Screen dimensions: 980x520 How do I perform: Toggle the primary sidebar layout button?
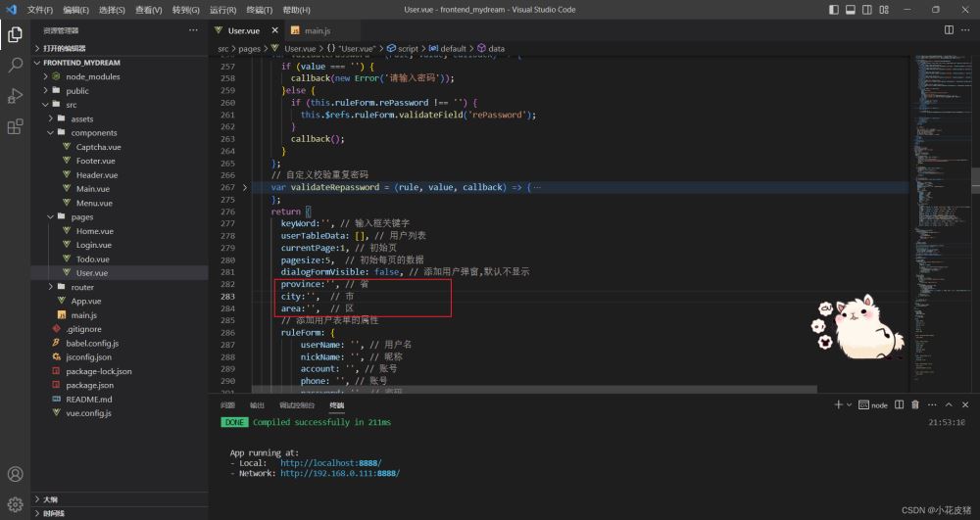click(x=834, y=10)
